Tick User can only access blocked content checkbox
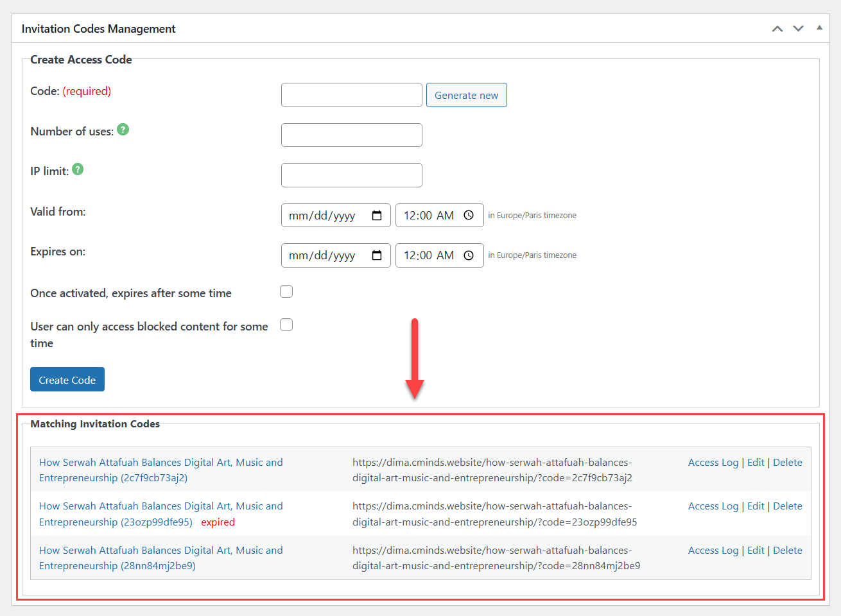841x616 pixels. [x=286, y=325]
